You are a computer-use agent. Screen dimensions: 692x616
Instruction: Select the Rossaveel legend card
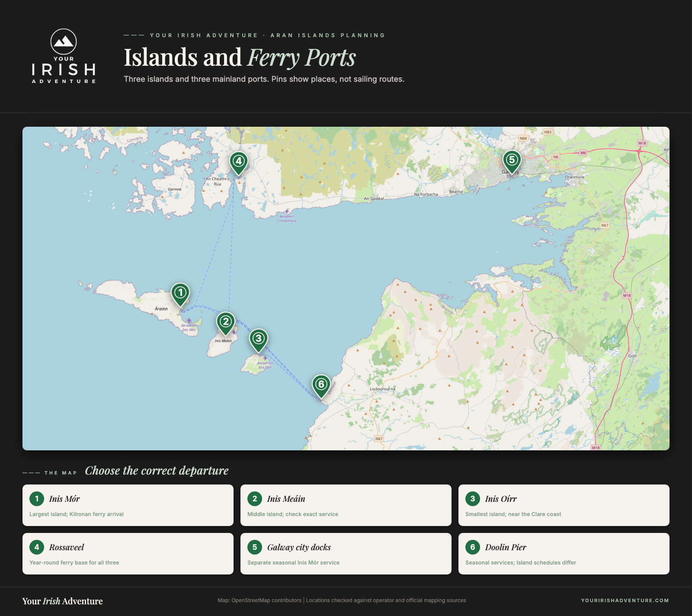tap(128, 554)
